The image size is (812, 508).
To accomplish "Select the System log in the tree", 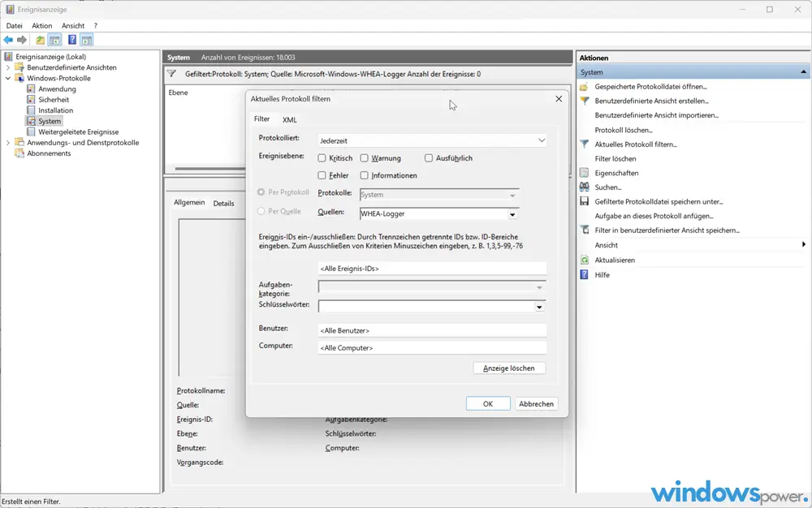I will (x=50, y=121).
